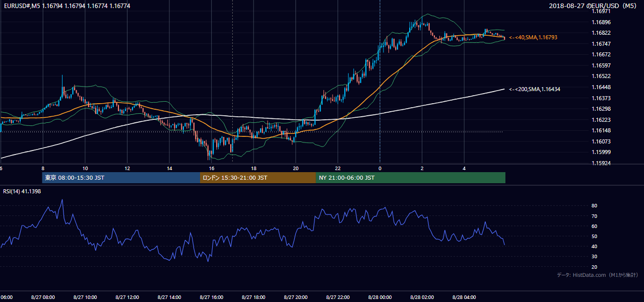Click the EURUSD#,M5 symbol title text
The height and width of the screenshot is (302, 644).
pos(21,6)
